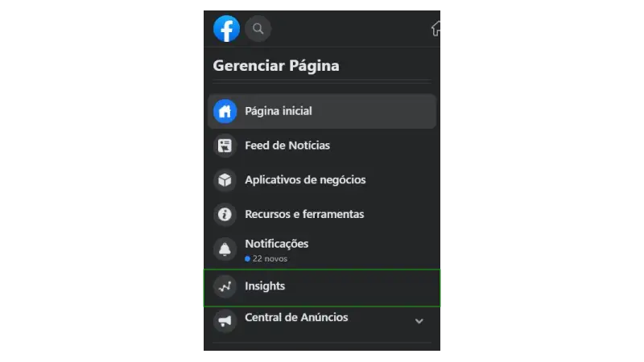The width and height of the screenshot is (644, 362).
Task: Open the search magnifier button
Action: [x=258, y=29]
